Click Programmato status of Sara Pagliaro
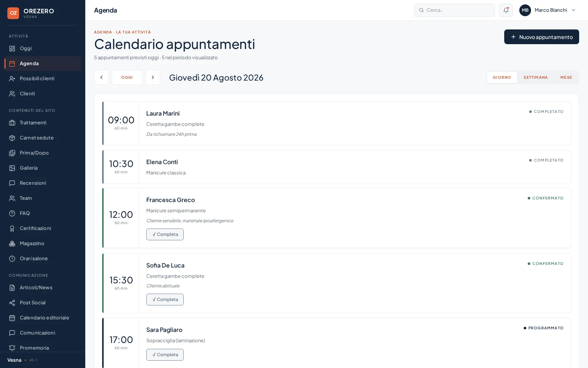 544,328
